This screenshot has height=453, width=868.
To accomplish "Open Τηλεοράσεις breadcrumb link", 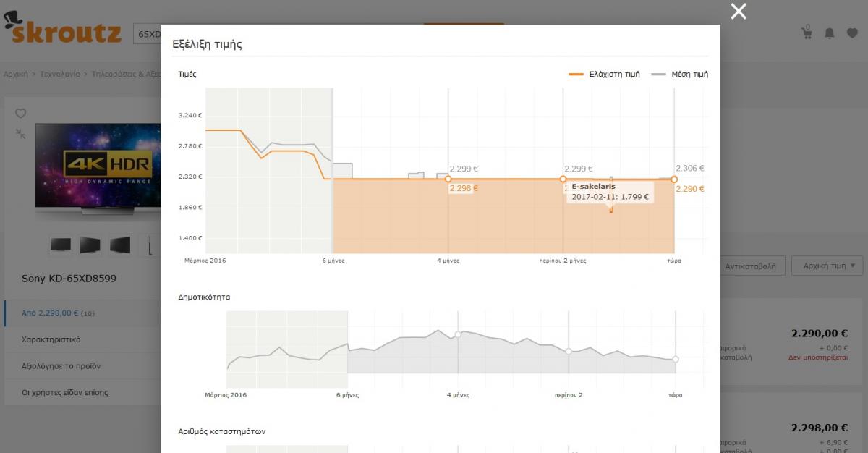I will [x=126, y=74].
